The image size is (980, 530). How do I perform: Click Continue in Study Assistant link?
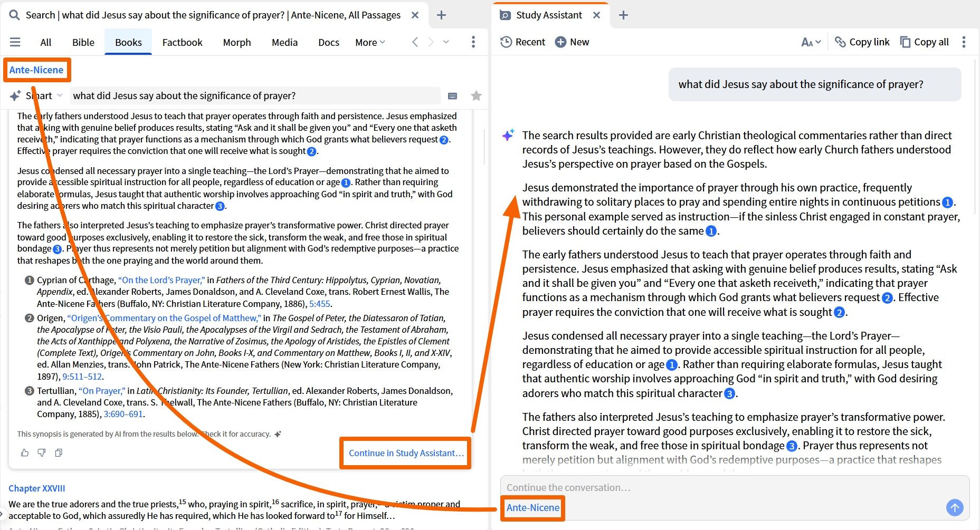click(406, 453)
